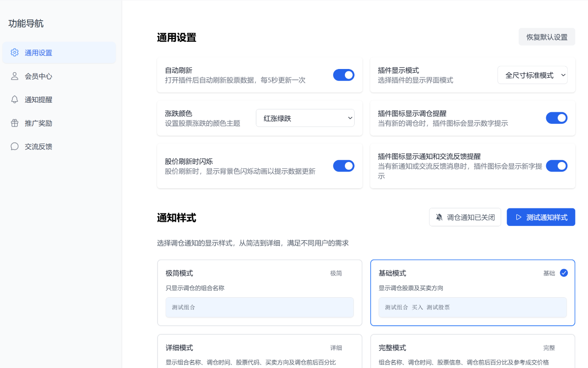Click the gear icon for 通用设置
The image size is (588, 368).
15,52
